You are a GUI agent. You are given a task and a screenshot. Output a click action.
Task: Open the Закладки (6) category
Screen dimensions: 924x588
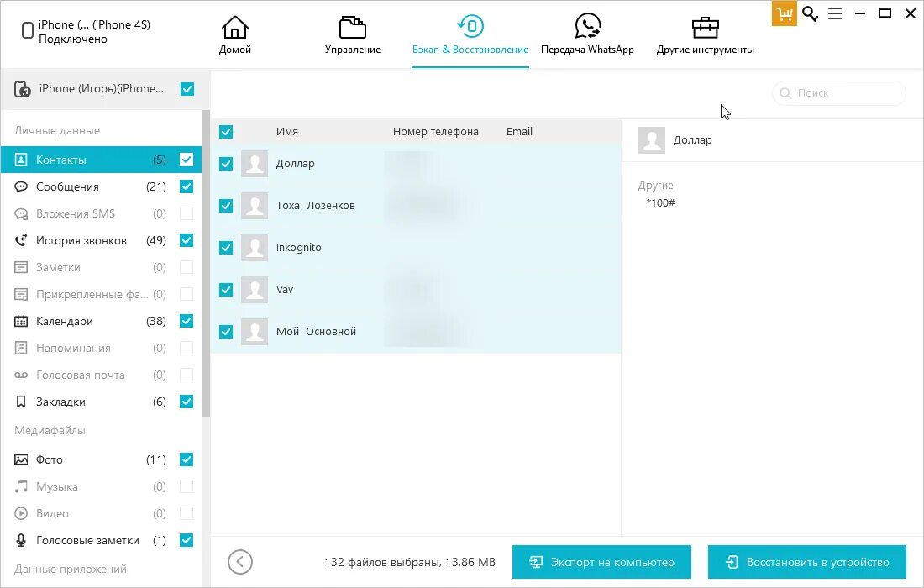point(101,402)
